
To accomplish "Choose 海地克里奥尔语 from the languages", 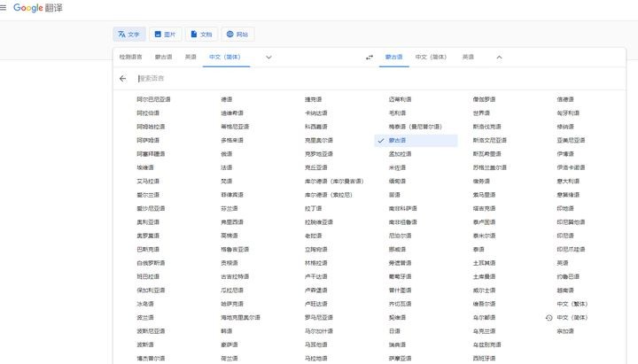I will pyautogui.click(x=240, y=318).
